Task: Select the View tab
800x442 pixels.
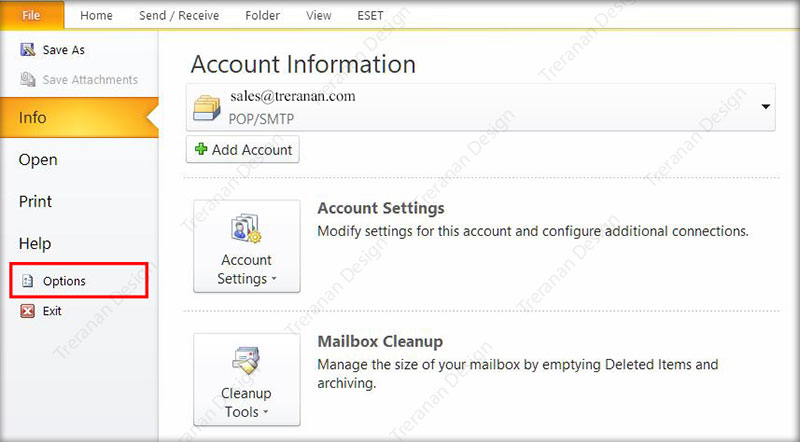Action: coord(319,15)
